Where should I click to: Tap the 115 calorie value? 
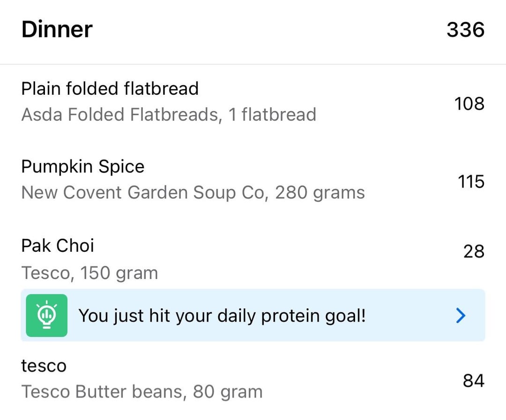point(471,181)
